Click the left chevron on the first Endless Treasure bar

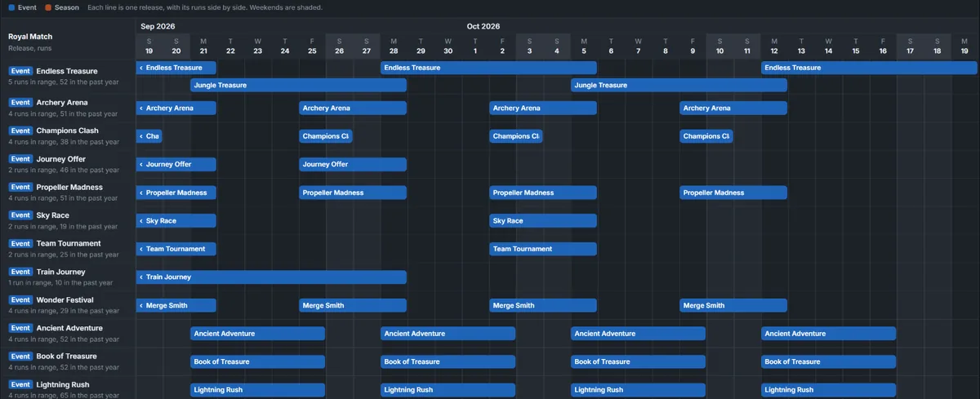tap(141, 68)
